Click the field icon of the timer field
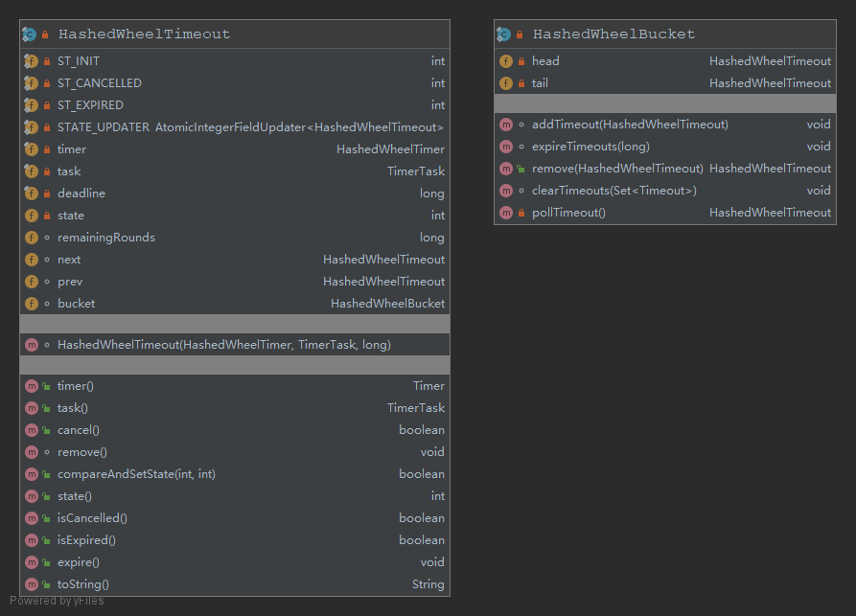This screenshot has width=856, height=616. click(x=31, y=148)
